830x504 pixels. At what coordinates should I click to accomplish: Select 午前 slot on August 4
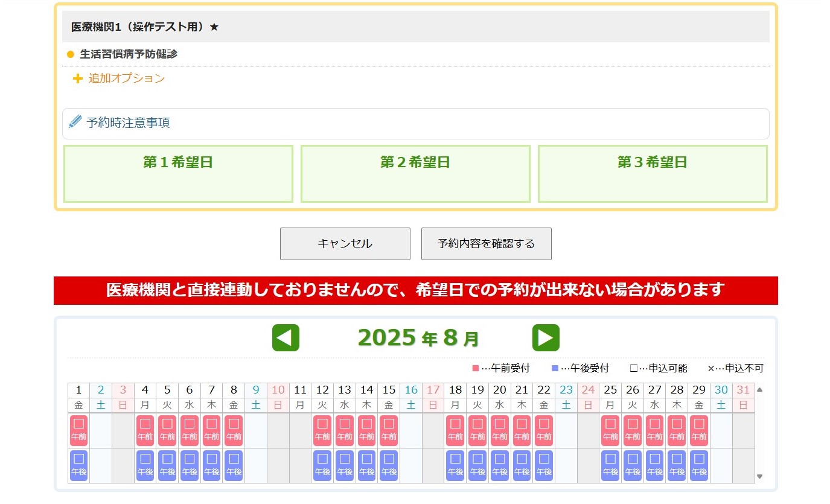pos(145,430)
